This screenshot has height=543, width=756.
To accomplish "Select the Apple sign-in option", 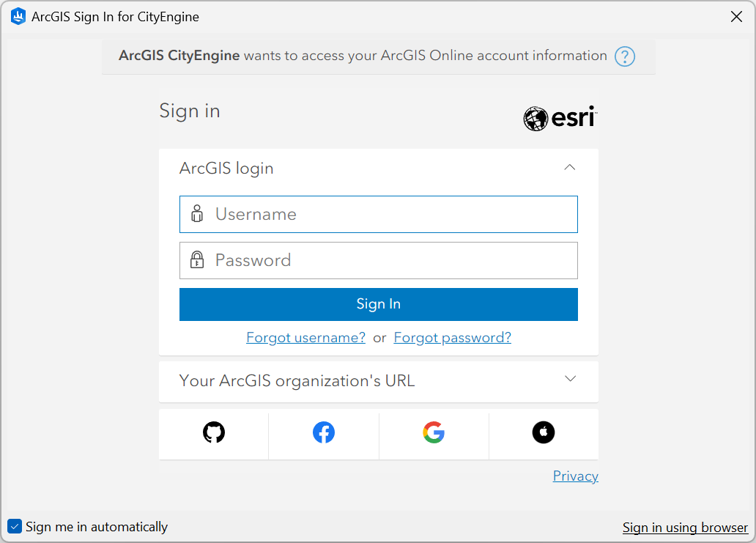I will 543,432.
